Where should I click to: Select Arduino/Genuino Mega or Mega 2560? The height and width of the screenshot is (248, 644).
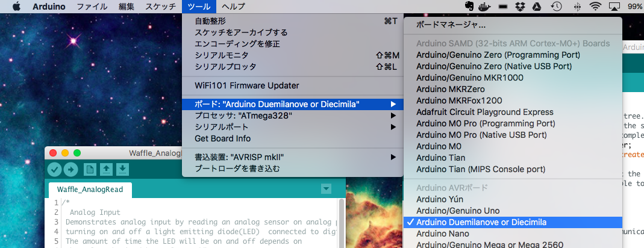tap(513, 245)
